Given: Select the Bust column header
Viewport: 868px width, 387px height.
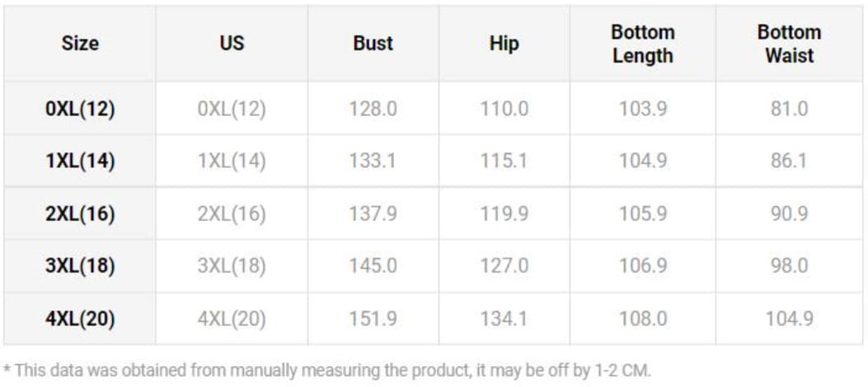Looking at the screenshot, I should click(x=373, y=43).
